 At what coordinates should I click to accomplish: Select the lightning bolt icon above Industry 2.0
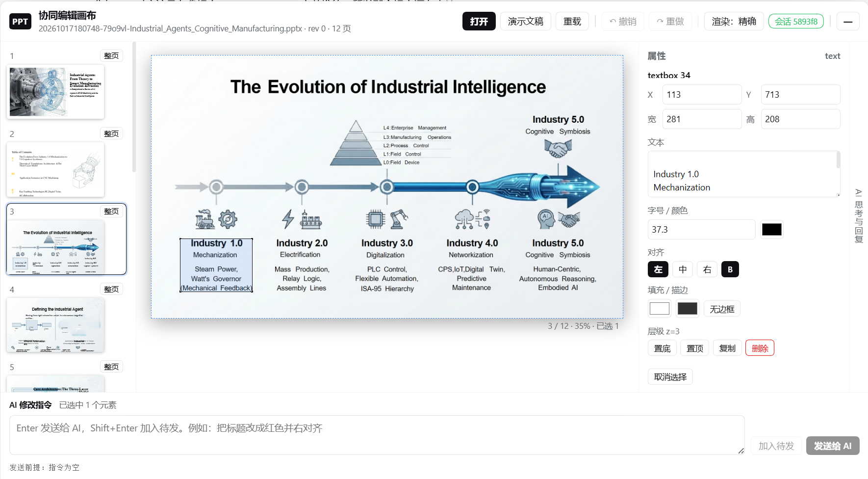pos(288,219)
